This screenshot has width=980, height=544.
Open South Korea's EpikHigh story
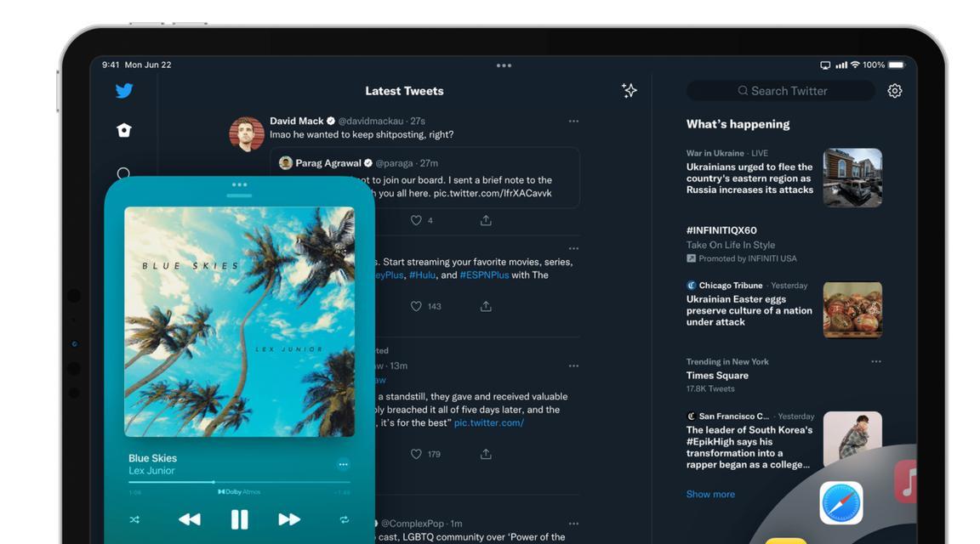point(749,447)
